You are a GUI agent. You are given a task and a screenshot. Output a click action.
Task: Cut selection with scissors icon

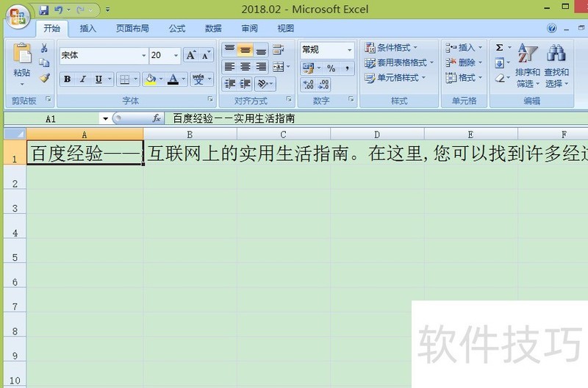coord(44,48)
